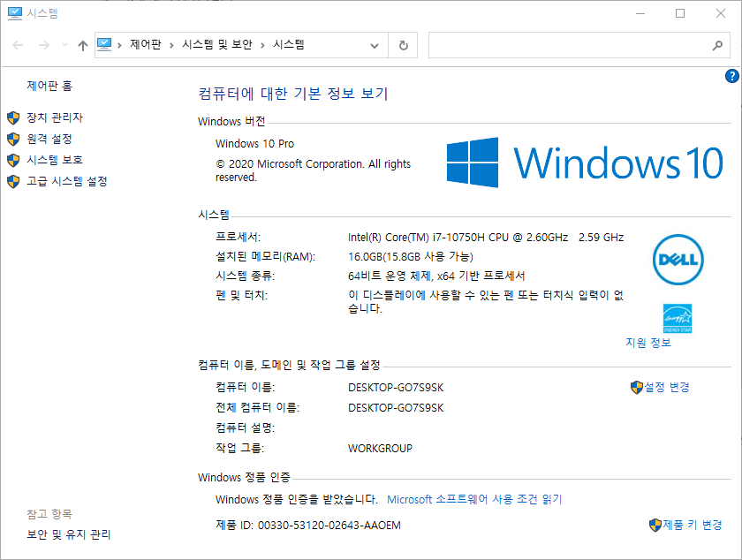Image resolution: width=742 pixels, height=560 pixels.
Task: Click shield icon next to 고급 시스템 설정
Action: 13,181
